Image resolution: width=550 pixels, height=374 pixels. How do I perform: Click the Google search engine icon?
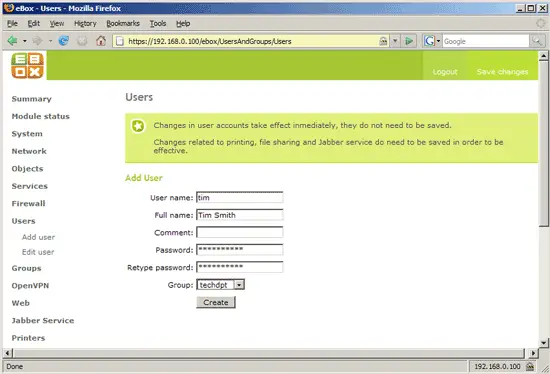point(429,41)
